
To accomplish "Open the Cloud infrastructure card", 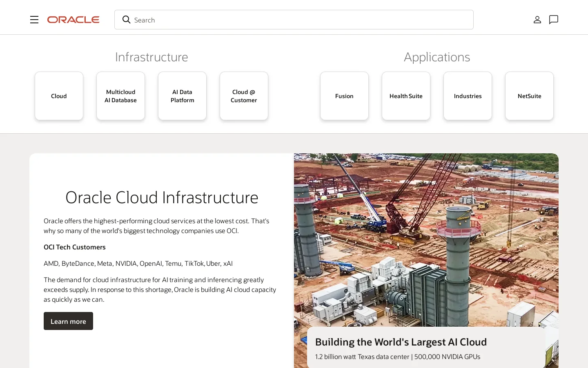I will tap(59, 96).
